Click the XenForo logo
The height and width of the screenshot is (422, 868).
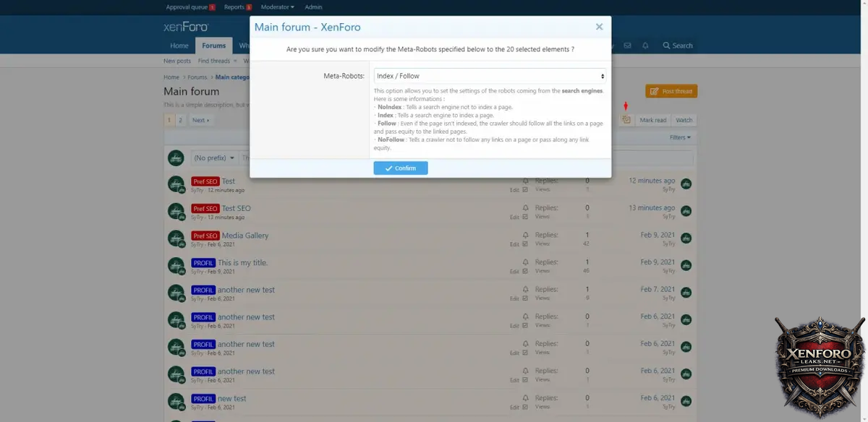186,28
